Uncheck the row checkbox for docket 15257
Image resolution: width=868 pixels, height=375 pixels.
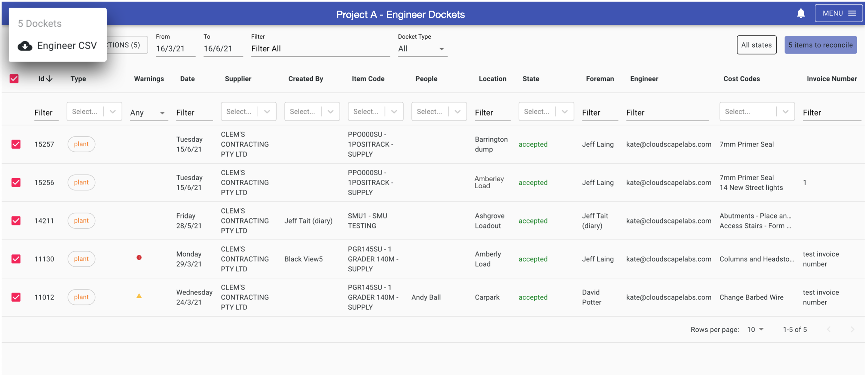(x=16, y=144)
